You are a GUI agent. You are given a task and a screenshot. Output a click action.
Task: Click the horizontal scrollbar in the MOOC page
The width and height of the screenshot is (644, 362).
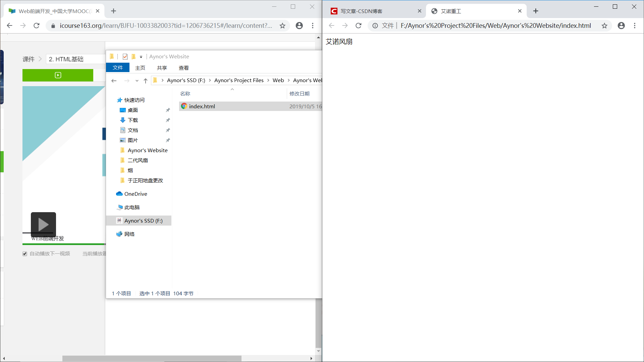point(152,358)
